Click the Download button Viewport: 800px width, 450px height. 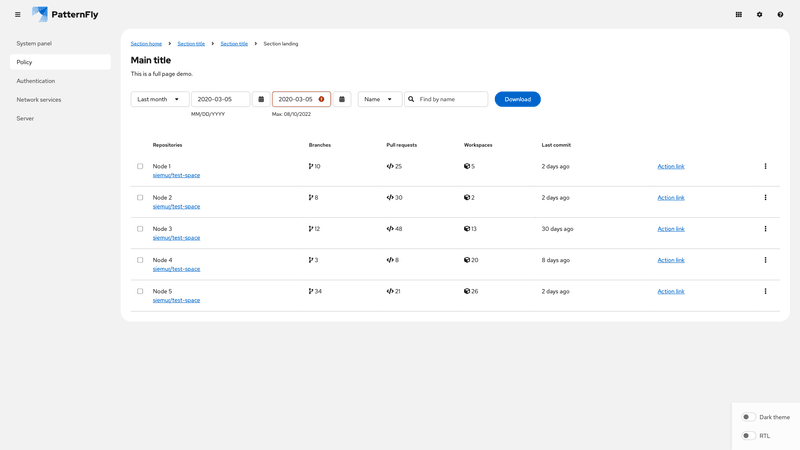pos(517,99)
